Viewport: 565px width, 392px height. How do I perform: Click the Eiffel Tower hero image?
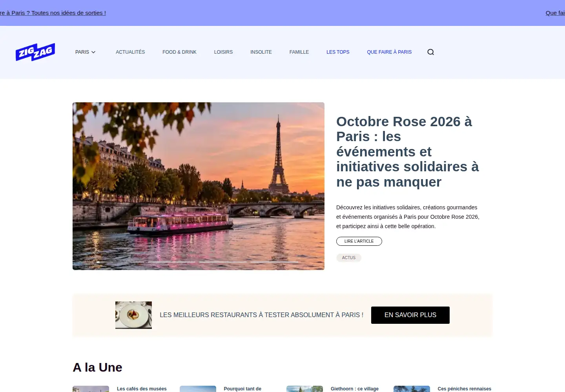pos(199,186)
